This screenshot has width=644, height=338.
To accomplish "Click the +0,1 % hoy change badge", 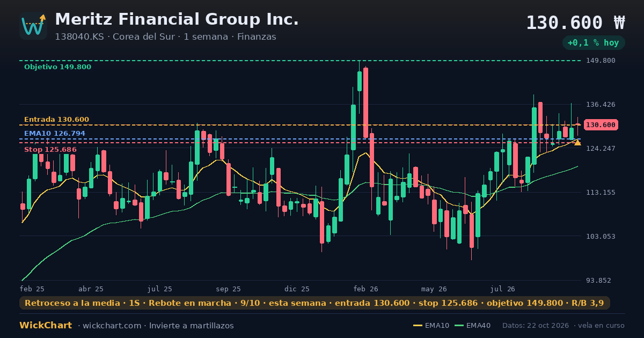I will [593, 43].
